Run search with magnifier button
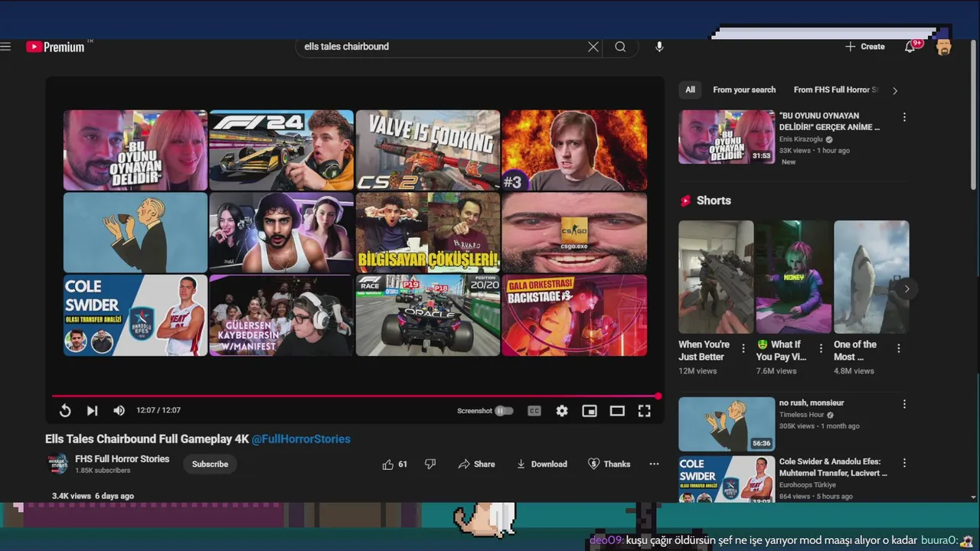980x551 pixels. 620,47
